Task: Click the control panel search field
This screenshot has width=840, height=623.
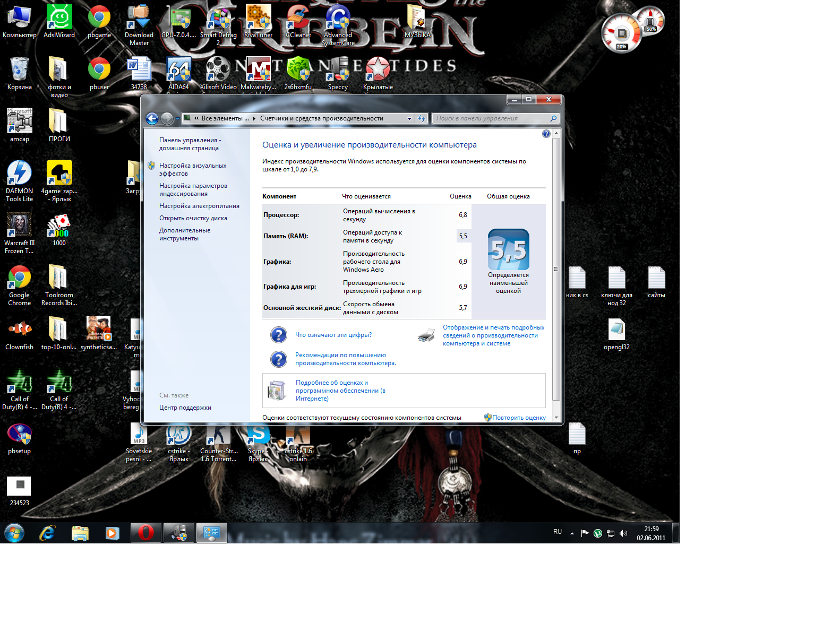Action: [x=491, y=118]
